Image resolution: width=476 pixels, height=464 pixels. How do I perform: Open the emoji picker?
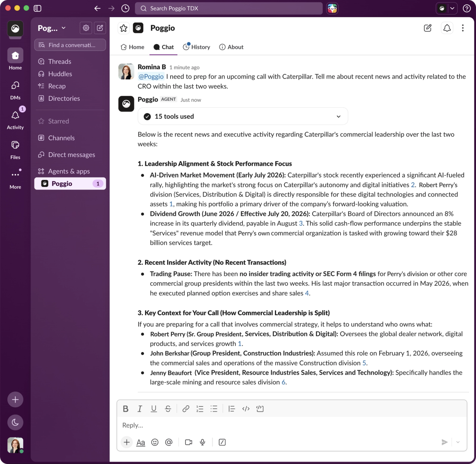point(155,442)
